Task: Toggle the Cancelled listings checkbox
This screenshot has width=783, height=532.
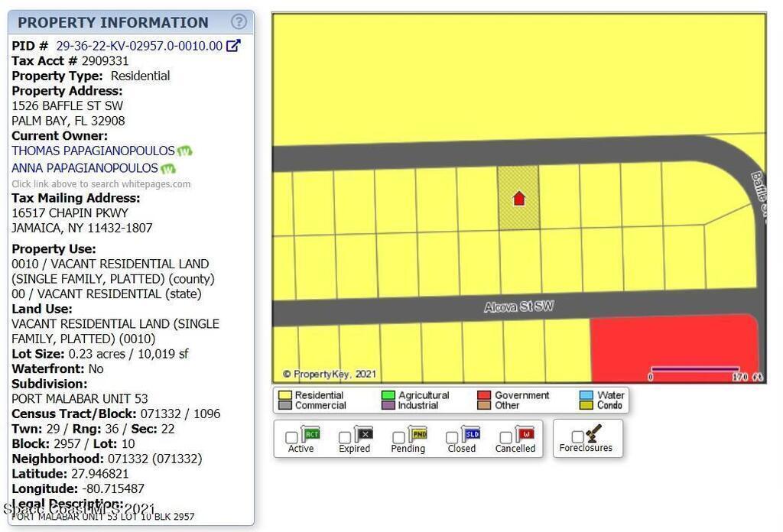Action: (505, 438)
